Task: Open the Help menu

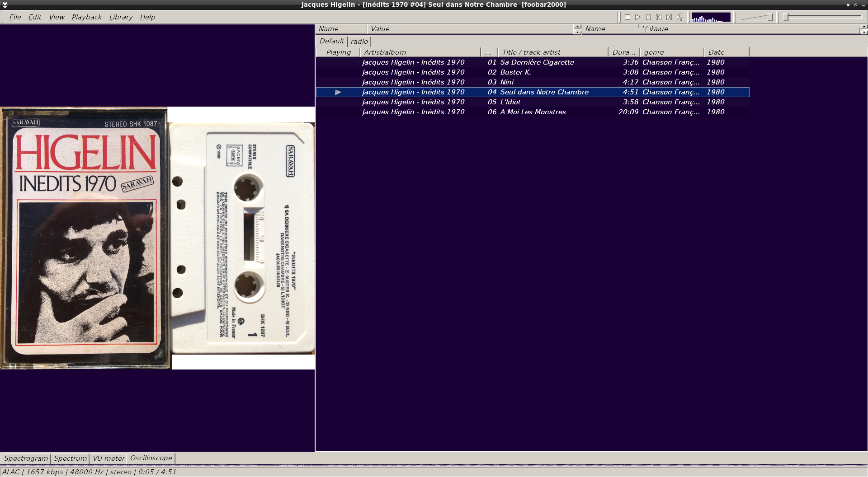Action: click(147, 17)
